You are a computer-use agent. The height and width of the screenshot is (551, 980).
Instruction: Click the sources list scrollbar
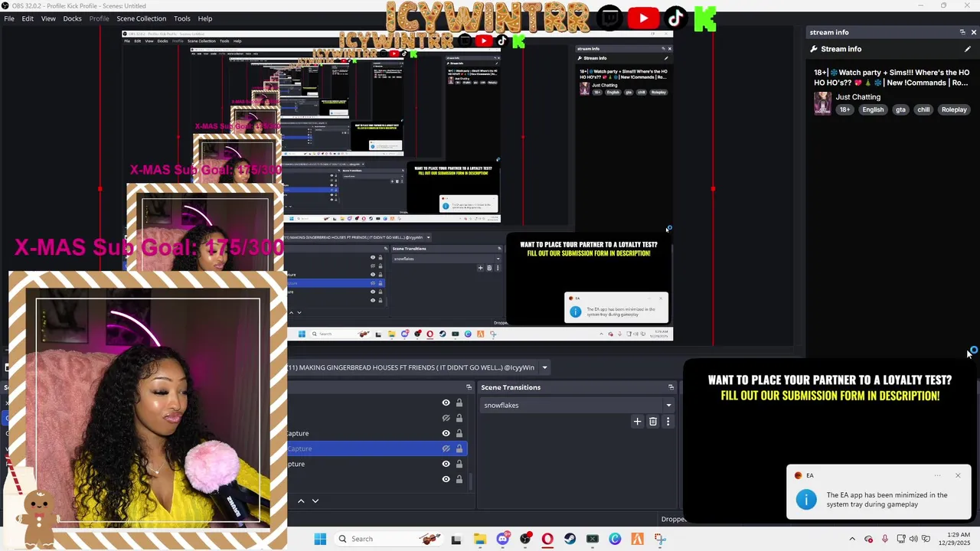[470, 482]
